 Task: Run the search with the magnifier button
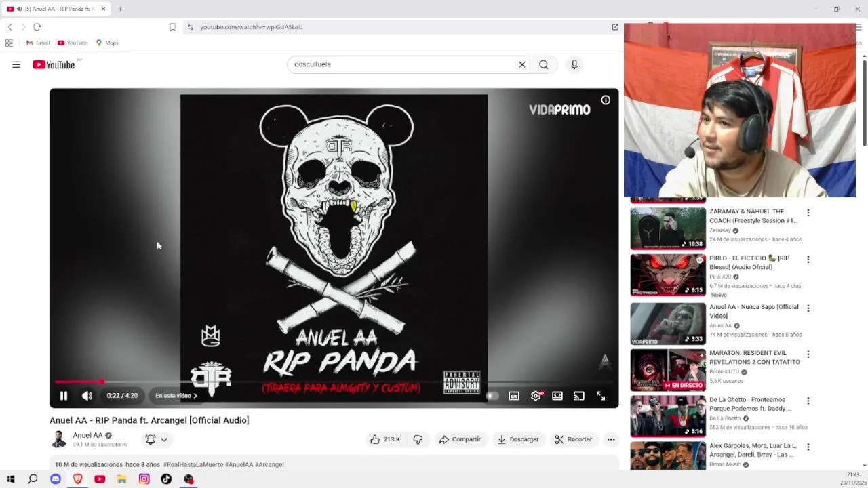544,64
